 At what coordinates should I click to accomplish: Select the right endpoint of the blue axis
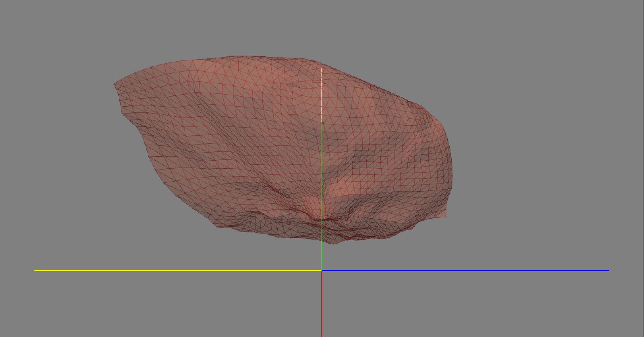coord(608,270)
